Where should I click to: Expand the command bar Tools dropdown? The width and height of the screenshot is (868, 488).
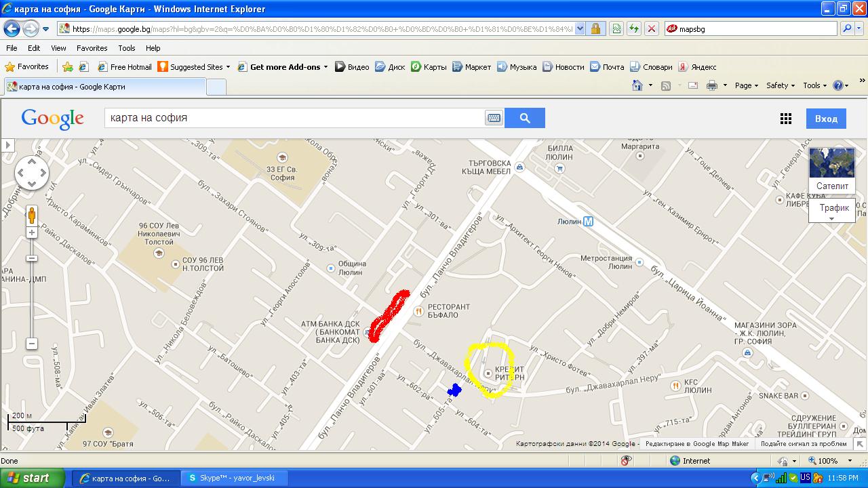click(814, 85)
